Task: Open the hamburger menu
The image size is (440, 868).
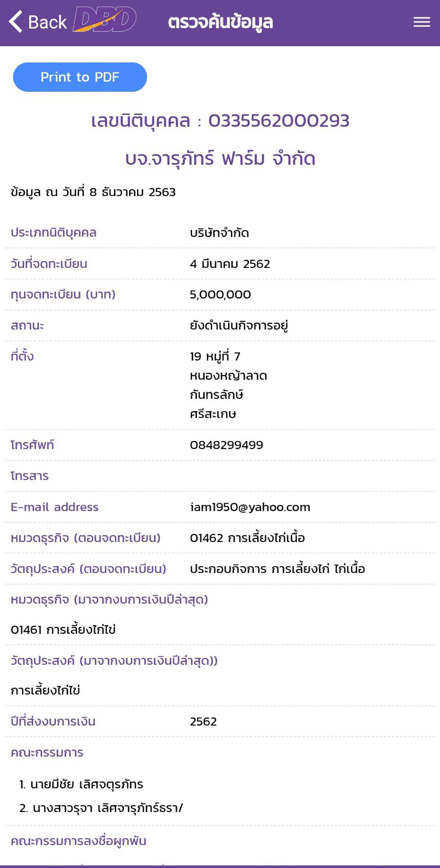Action: click(x=422, y=22)
